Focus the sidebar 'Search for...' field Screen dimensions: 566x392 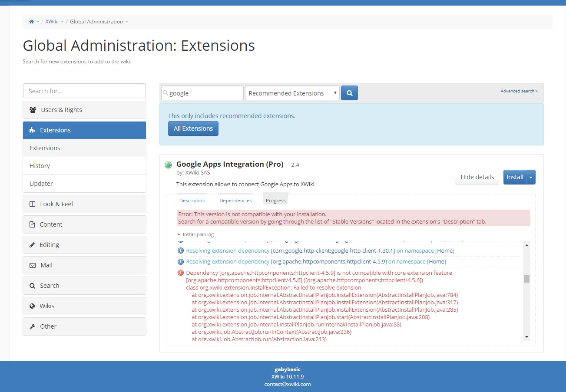click(84, 91)
